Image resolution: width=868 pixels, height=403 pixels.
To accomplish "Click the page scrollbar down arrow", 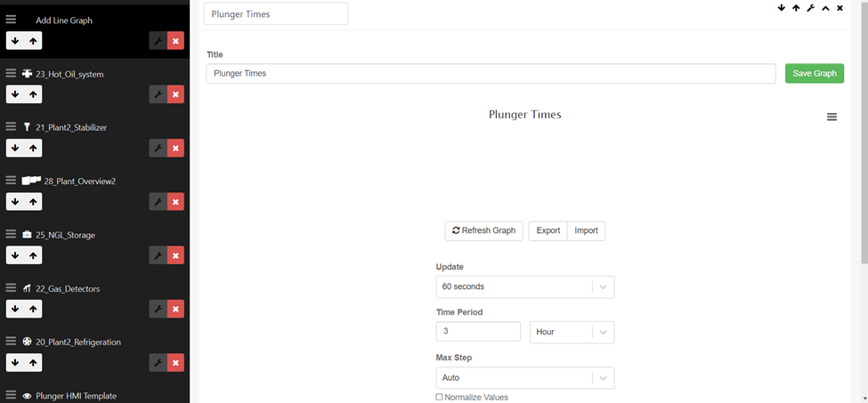I will click(864, 398).
